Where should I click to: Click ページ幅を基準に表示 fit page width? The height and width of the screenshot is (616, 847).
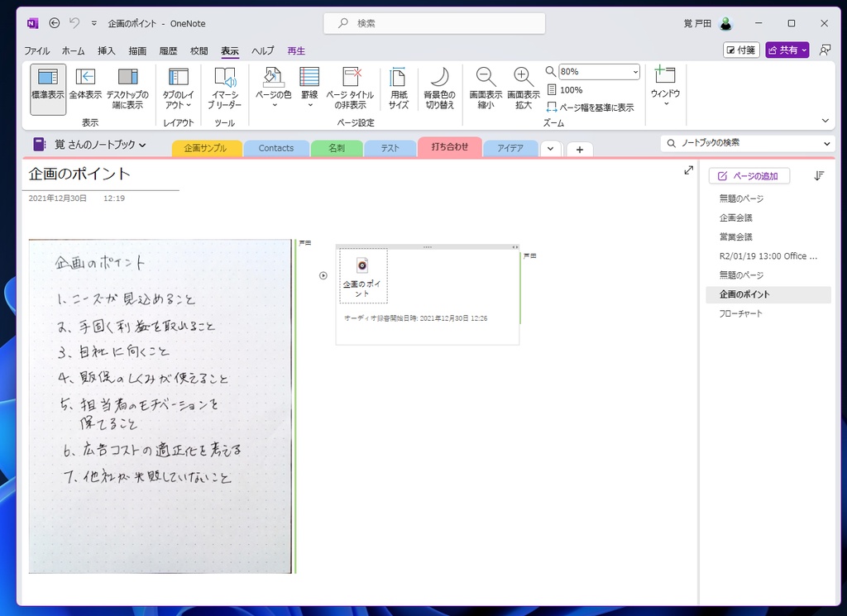click(591, 107)
